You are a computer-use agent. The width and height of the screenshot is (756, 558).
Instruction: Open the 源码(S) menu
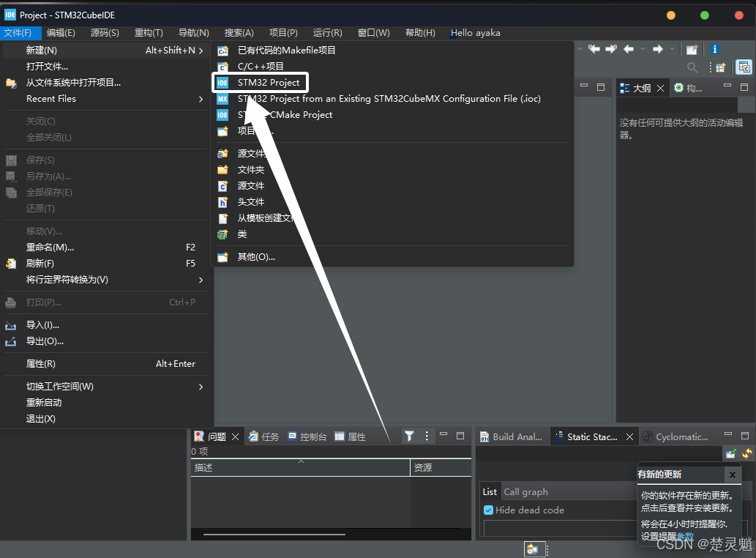click(105, 33)
